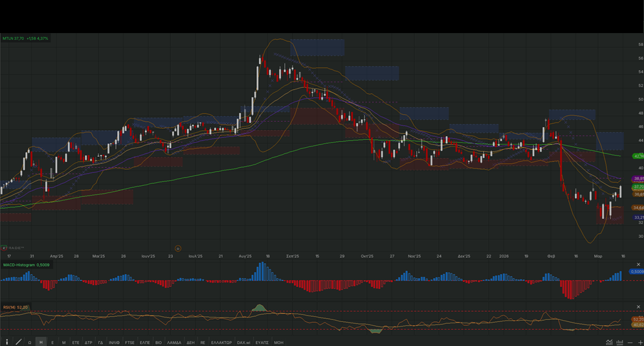Zoom in with the plus icon
Screen dimensions: 644x346
click(640, 342)
